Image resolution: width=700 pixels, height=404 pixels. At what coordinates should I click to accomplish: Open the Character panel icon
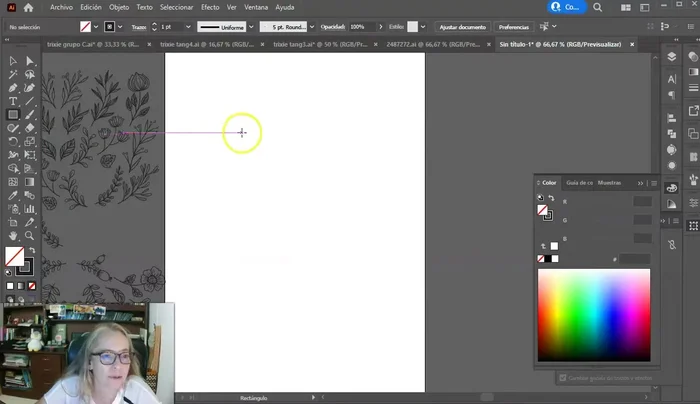pos(671,79)
